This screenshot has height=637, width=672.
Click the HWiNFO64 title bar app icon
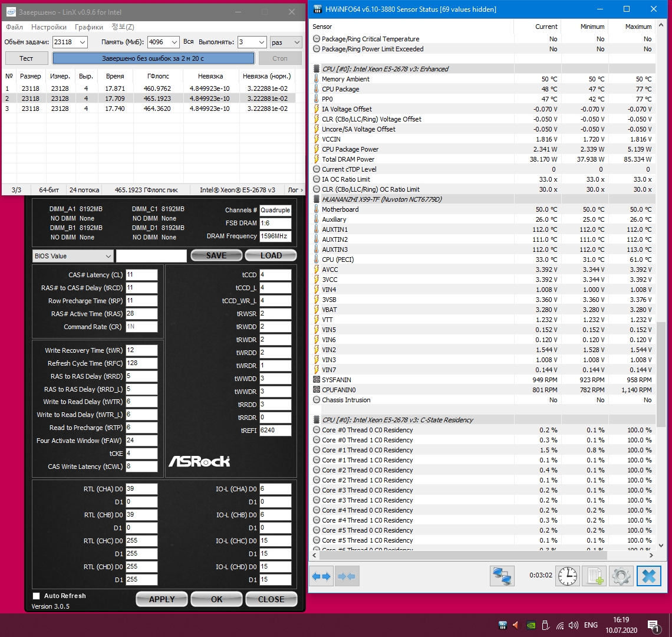tap(318, 9)
